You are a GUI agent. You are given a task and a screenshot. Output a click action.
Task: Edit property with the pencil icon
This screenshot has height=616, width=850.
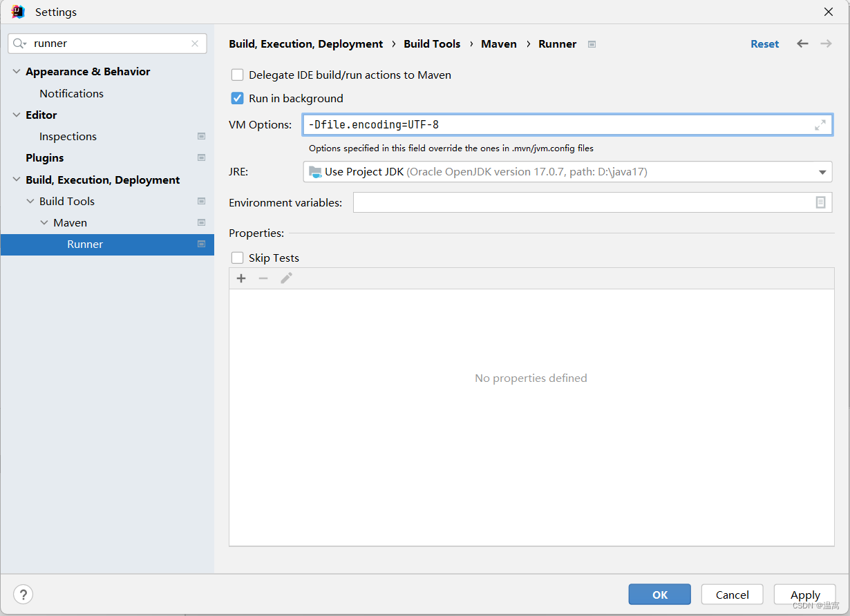click(x=286, y=278)
